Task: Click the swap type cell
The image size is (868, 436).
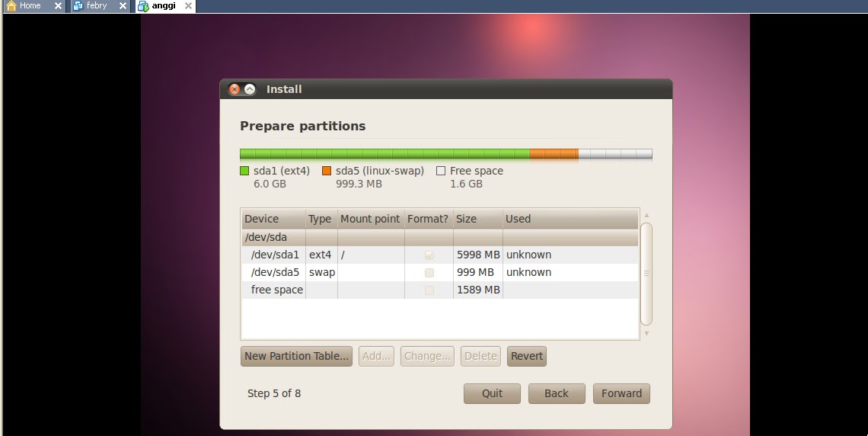Action: click(322, 273)
